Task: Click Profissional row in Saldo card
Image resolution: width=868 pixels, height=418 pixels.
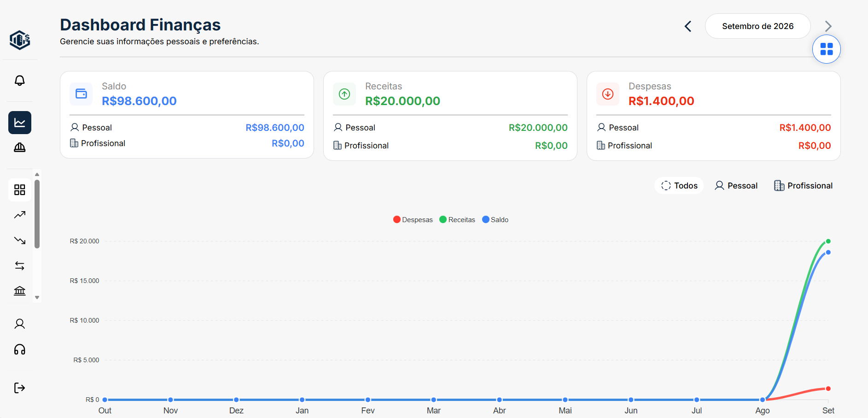Action: click(187, 143)
